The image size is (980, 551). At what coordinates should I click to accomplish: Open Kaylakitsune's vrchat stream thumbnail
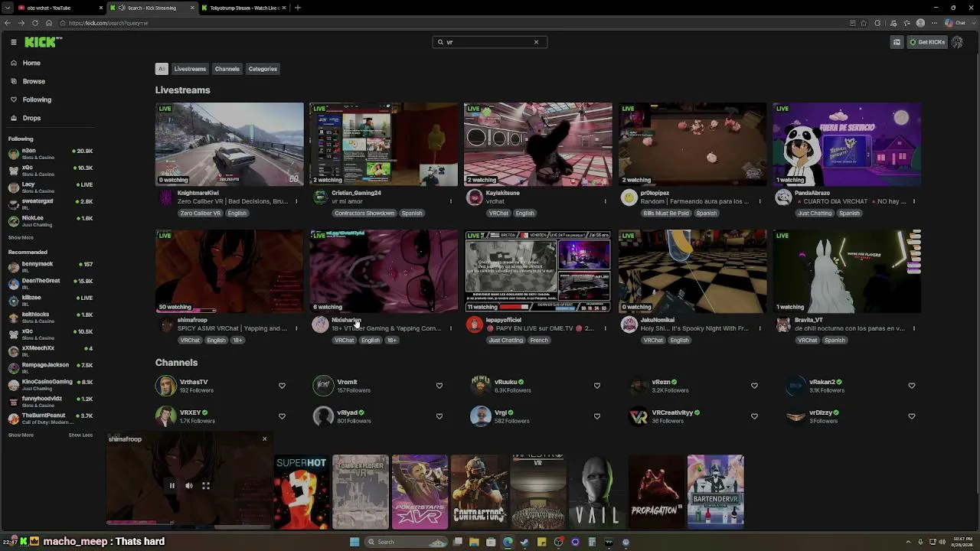538,144
